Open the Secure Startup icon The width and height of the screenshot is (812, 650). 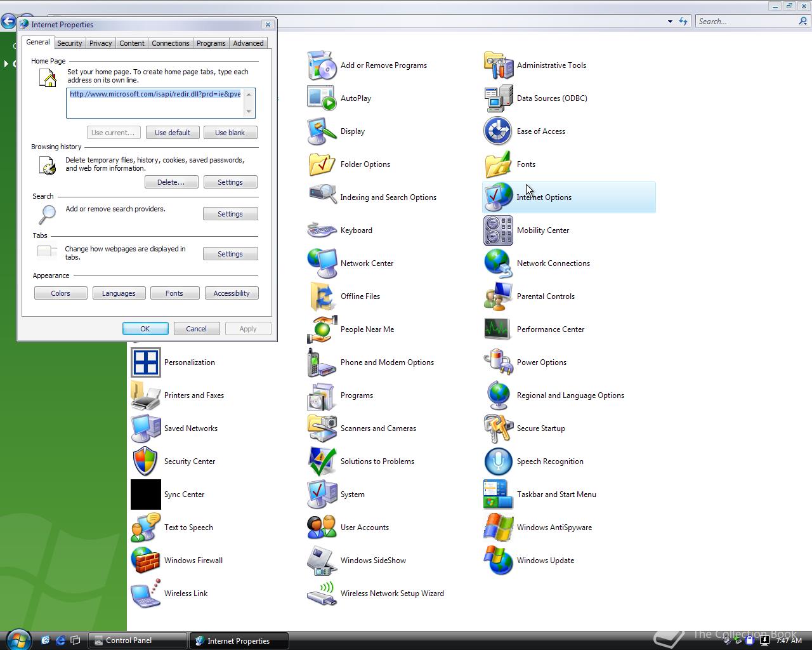pyautogui.click(x=498, y=428)
